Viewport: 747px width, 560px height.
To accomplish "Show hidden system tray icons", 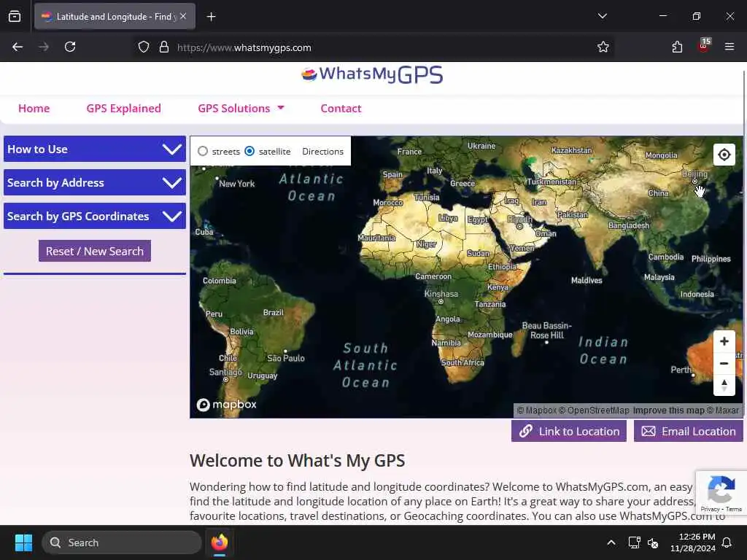I will 611,542.
